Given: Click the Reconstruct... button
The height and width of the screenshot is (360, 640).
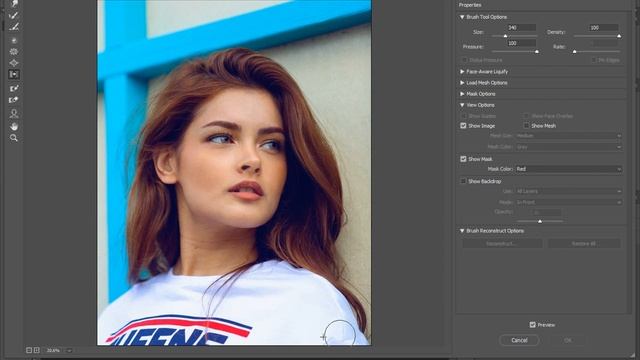Looking at the screenshot, I should [502, 244].
